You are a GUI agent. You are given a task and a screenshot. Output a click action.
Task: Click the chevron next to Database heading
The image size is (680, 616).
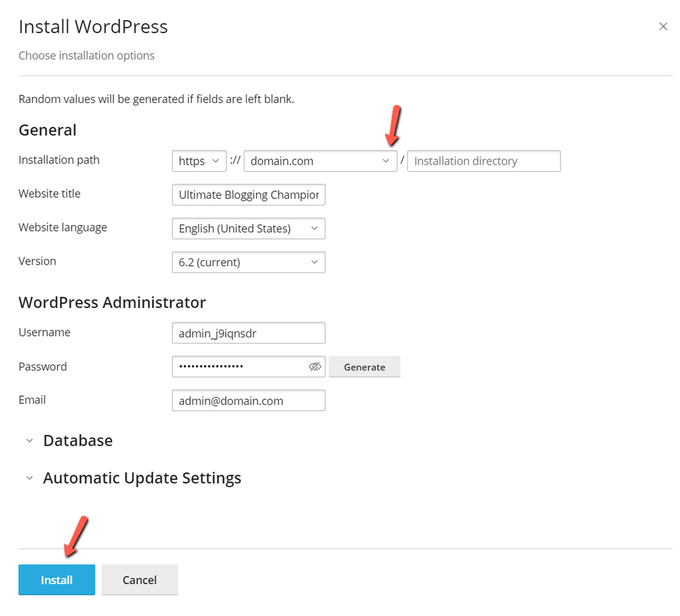click(x=29, y=440)
